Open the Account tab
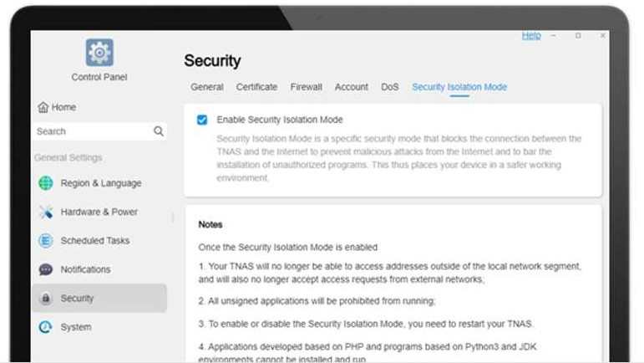This screenshot has width=644, height=363. 352,87
